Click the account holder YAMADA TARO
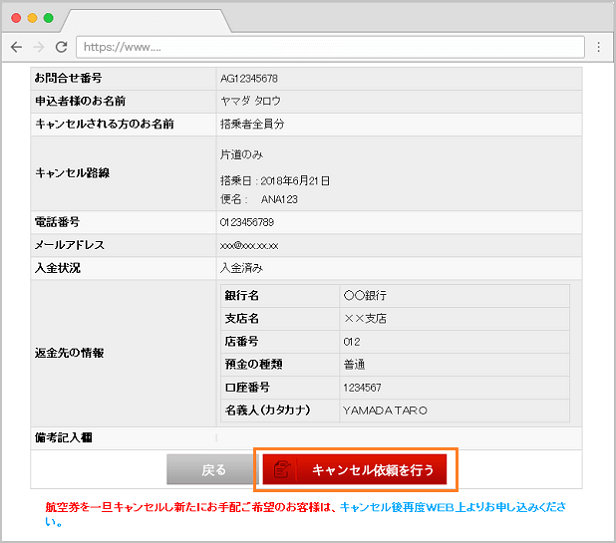The width and height of the screenshot is (616, 543). (385, 410)
